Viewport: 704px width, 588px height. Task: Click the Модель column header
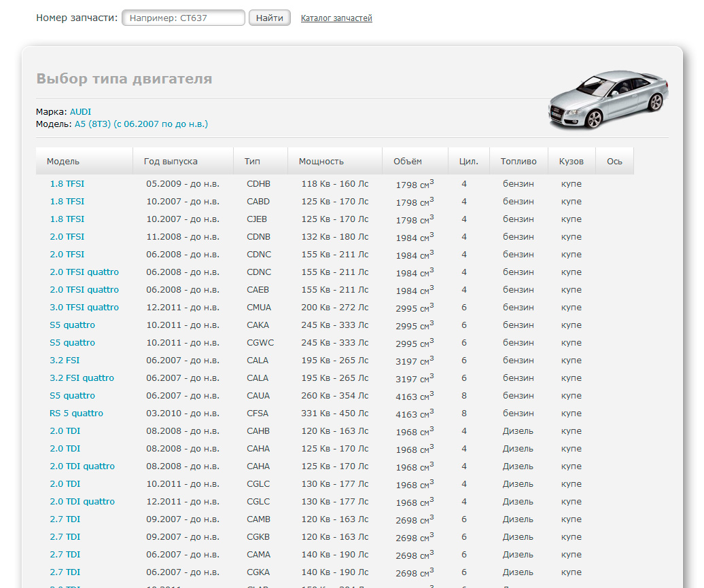tap(63, 162)
